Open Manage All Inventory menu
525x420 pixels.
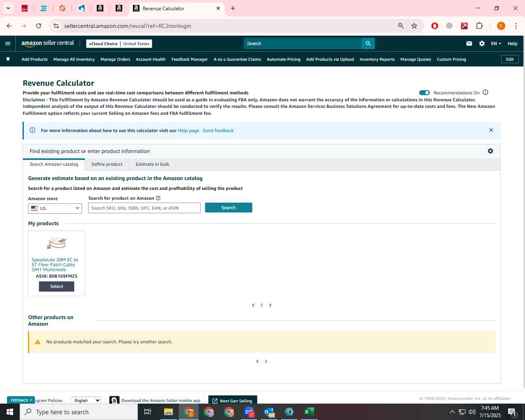point(74,59)
